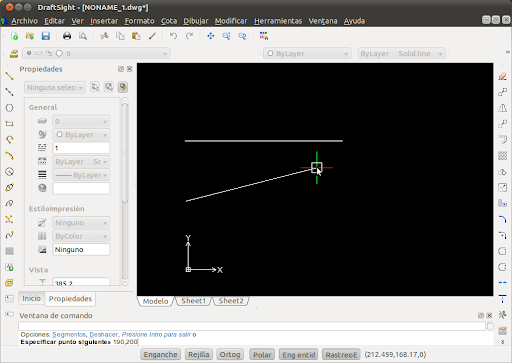Select the Hatch fill tool
Image resolution: width=512 pixels, height=363 pixels.
pyautogui.click(x=9, y=251)
